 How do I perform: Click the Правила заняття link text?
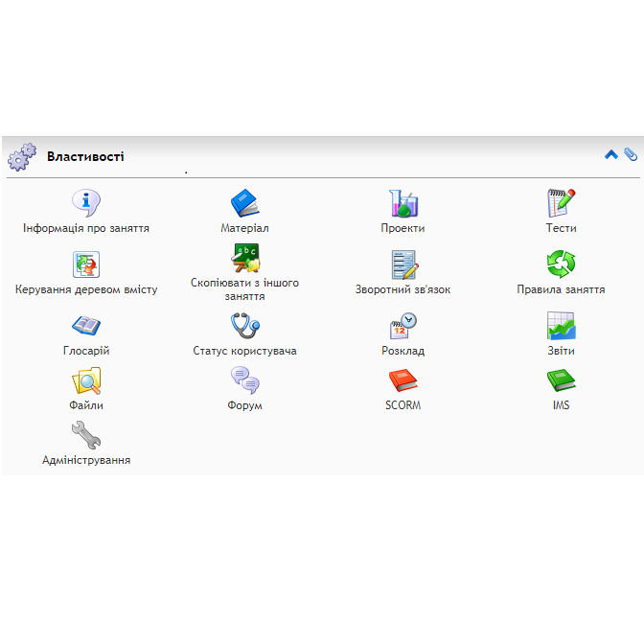[561, 289]
